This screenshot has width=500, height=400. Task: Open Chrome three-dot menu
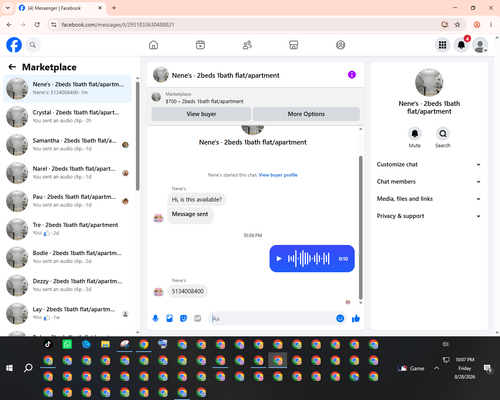pyautogui.click(x=491, y=25)
